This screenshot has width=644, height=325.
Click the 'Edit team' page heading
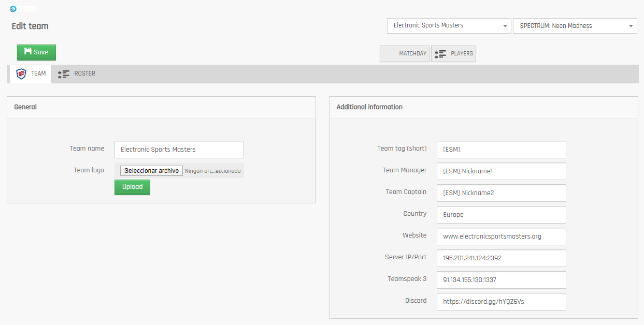30,26
